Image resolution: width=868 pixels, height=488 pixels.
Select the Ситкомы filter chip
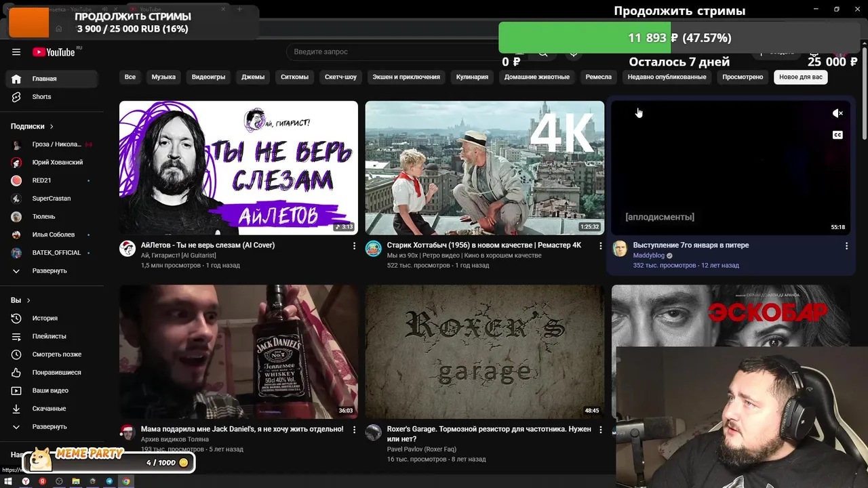tap(294, 77)
